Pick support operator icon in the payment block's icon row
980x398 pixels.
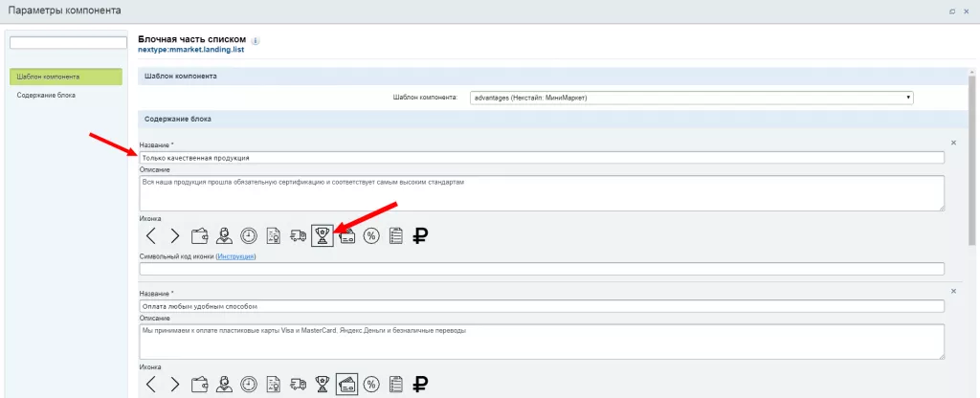tap(224, 384)
